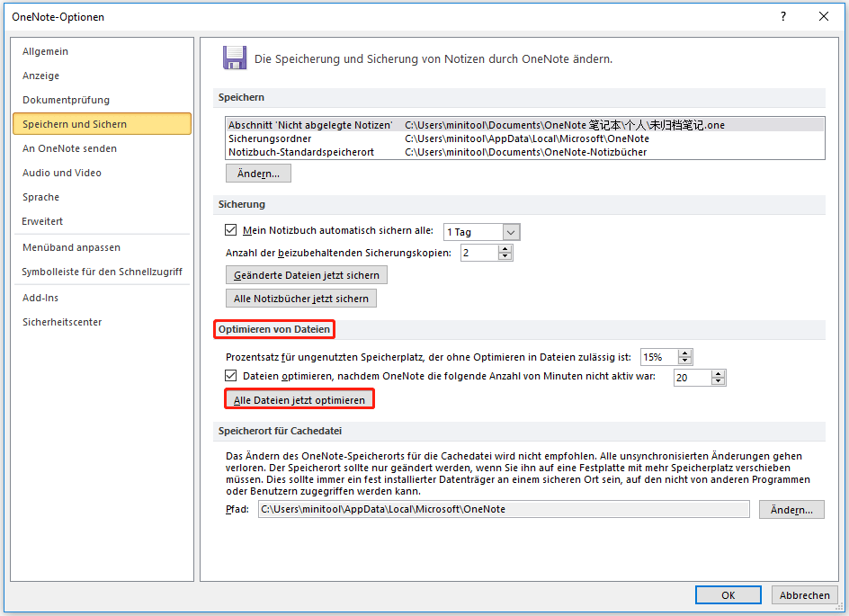Open the Sprache category
Screen dimensions: 849x616
tap(41, 197)
